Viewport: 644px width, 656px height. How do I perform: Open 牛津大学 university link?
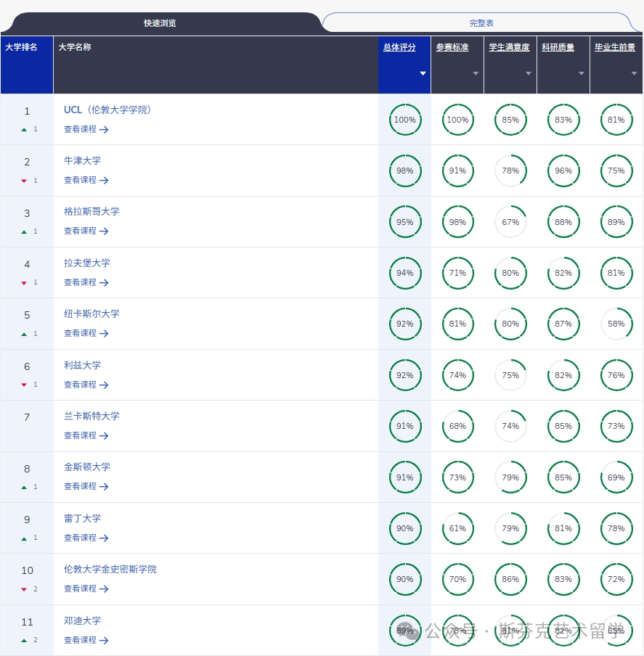(x=83, y=160)
